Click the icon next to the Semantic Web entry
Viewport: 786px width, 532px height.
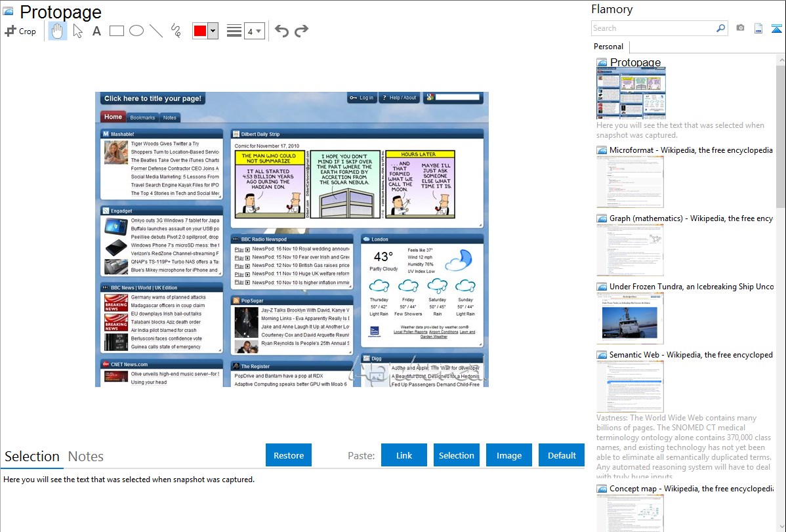pyautogui.click(x=602, y=354)
